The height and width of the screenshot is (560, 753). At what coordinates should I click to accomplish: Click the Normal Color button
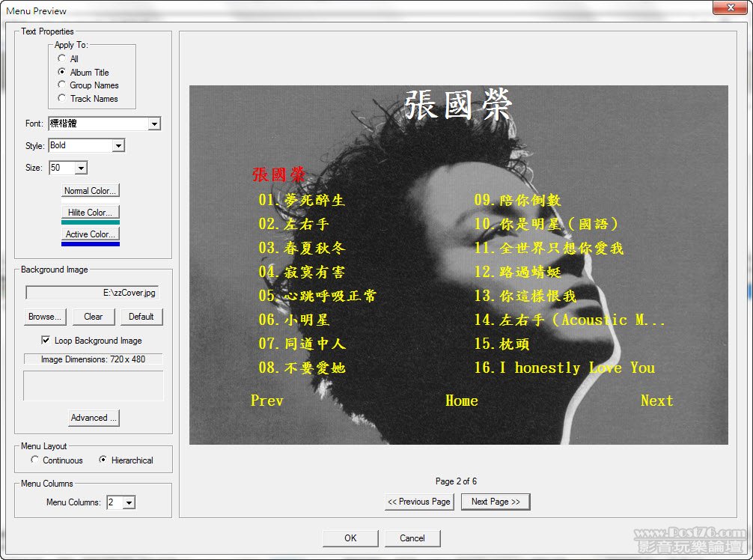pyautogui.click(x=91, y=191)
